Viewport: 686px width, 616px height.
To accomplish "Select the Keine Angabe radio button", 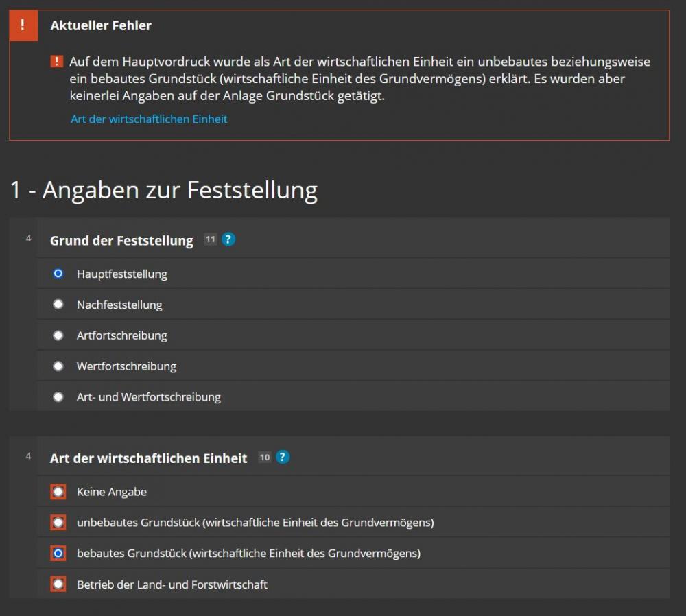I will coord(58,492).
